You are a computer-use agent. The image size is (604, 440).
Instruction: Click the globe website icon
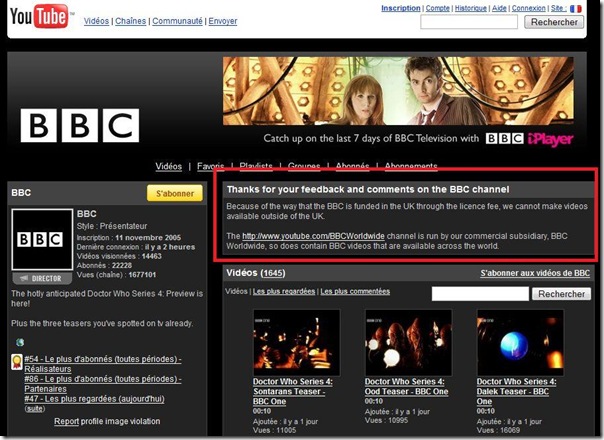[20, 342]
